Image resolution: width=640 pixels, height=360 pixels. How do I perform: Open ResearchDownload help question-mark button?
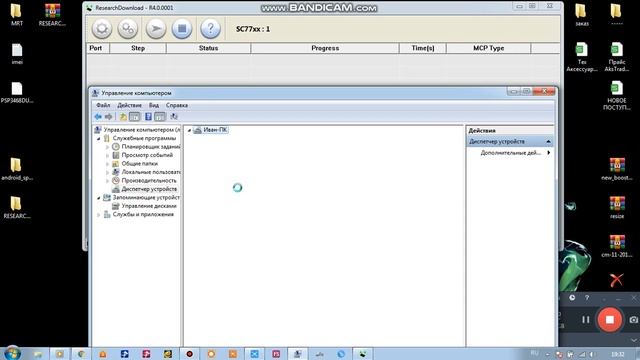coord(210,29)
